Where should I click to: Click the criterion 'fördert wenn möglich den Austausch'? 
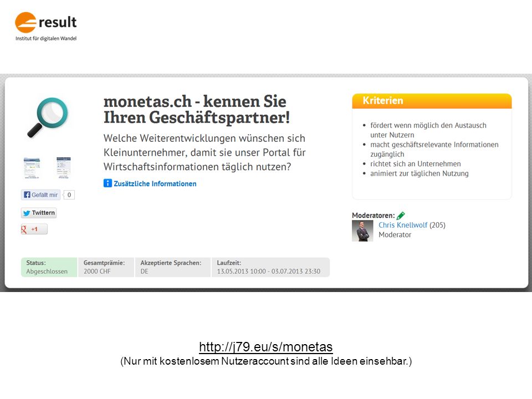tap(428, 130)
